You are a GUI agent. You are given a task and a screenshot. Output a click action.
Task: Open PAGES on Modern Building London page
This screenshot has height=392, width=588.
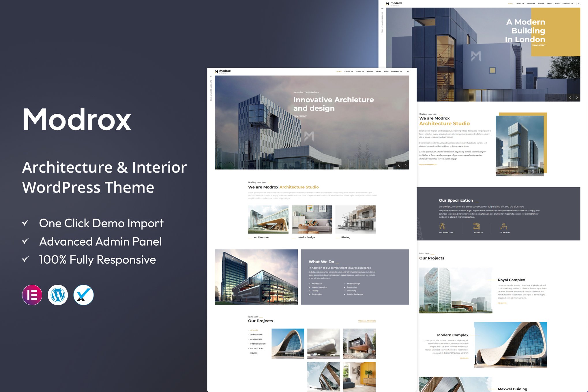[550, 4]
